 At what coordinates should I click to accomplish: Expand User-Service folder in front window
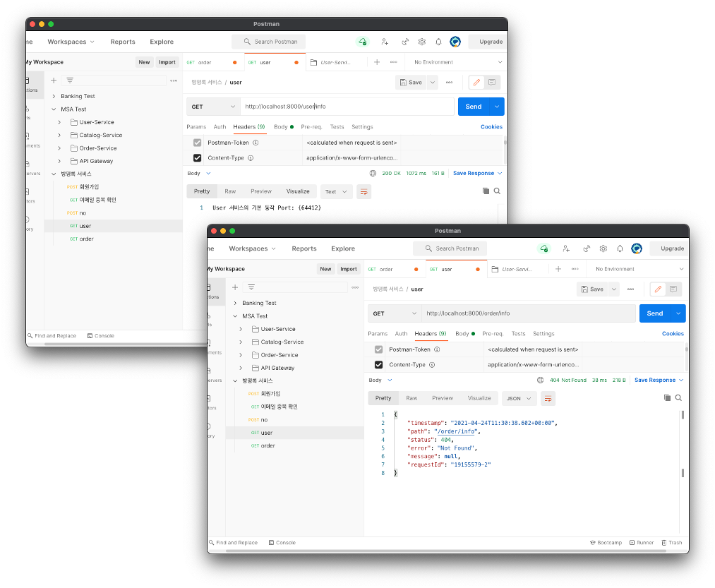pos(241,329)
